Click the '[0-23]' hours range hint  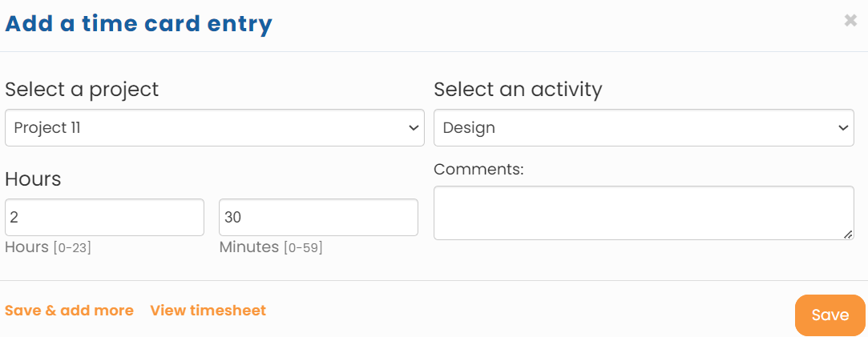click(x=72, y=248)
